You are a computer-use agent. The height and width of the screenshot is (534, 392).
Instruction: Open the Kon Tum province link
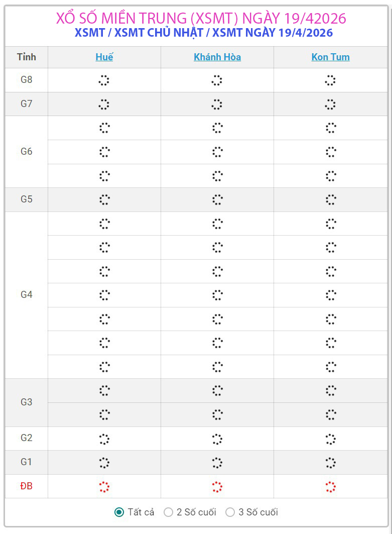(x=330, y=57)
